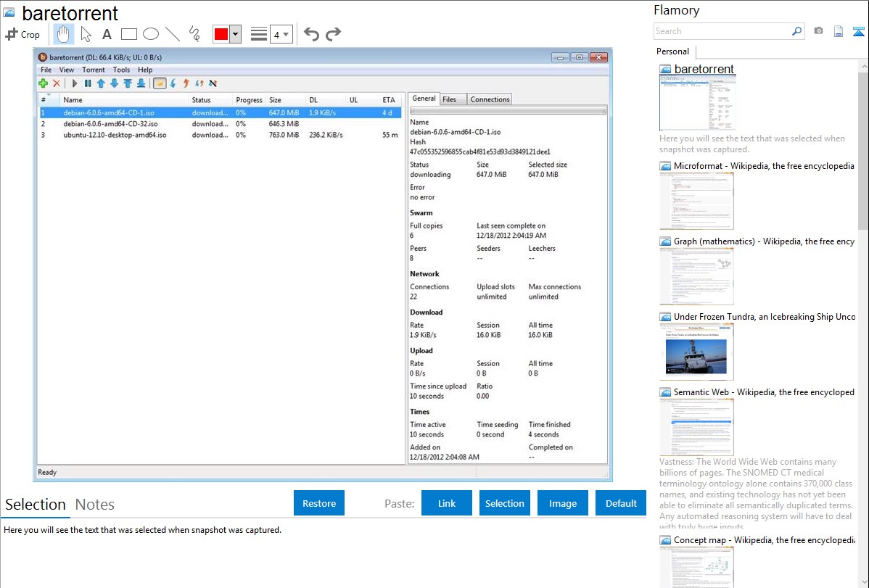
Task: Click the line thickness bars icon
Action: (x=259, y=34)
